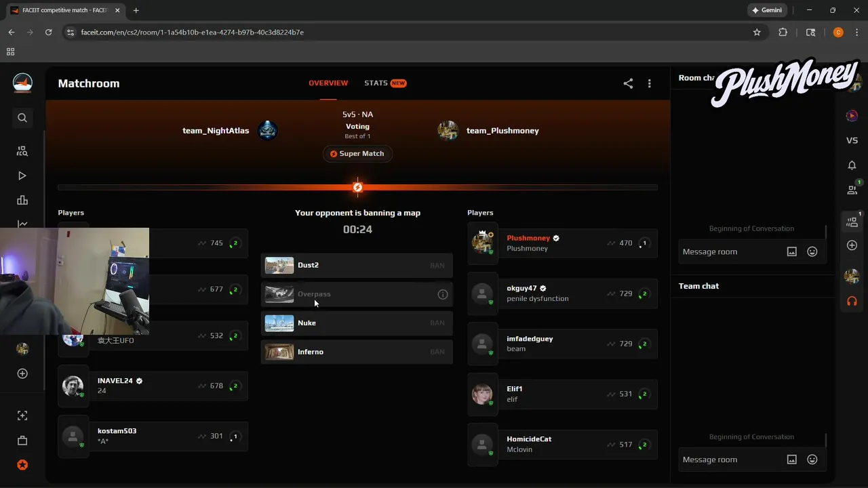The height and width of the screenshot is (488, 868).
Task: Click the plus circle icon in right sidebar
Action: tap(852, 245)
